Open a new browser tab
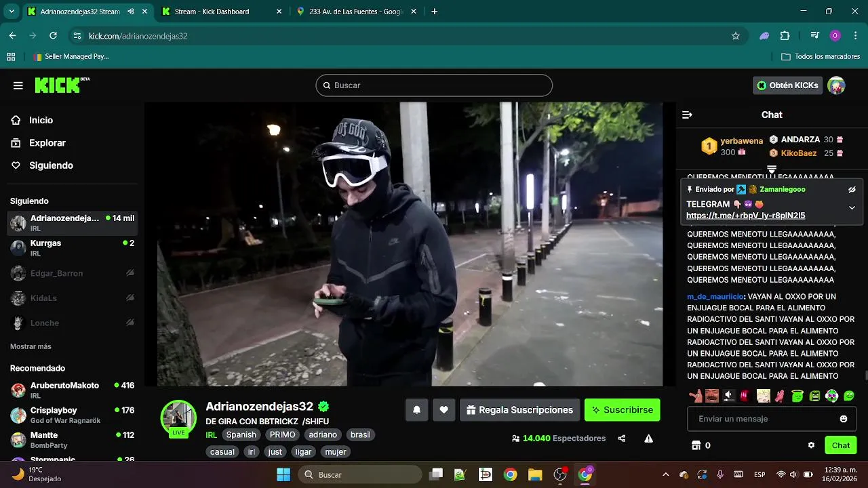The image size is (868, 488). (x=435, y=12)
